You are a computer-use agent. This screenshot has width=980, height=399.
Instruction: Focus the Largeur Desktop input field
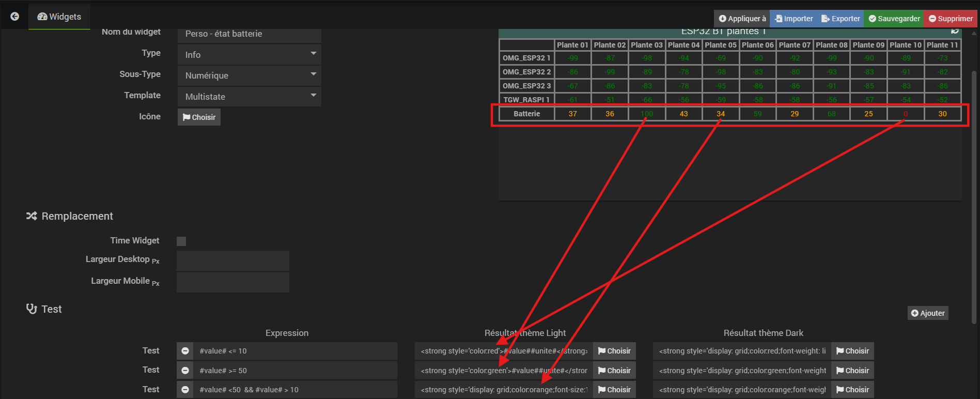[x=233, y=260]
